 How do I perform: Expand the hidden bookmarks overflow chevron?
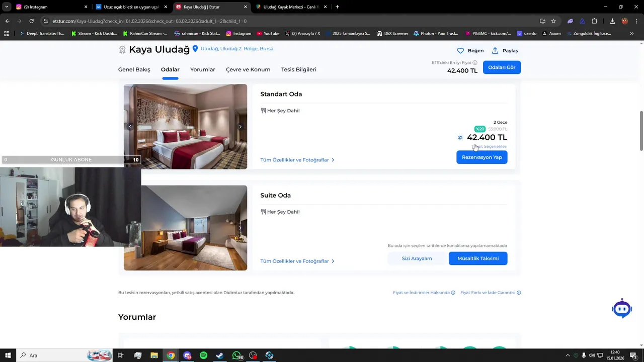pyautogui.click(x=632, y=33)
